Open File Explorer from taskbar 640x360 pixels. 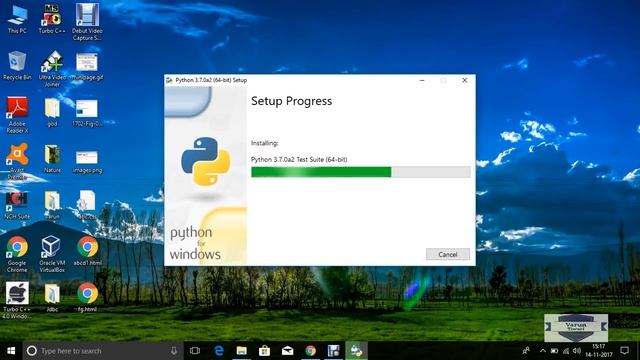[242, 351]
